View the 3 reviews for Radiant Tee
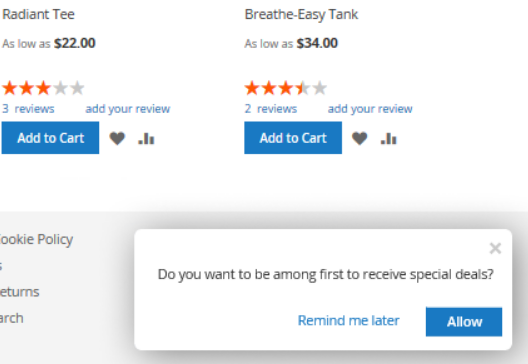The image size is (528, 364). click(x=28, y=109)
